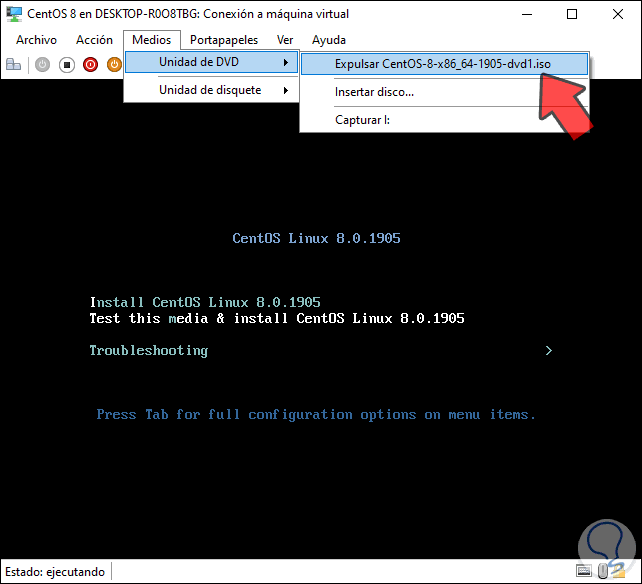
Task: Click the mouse status icon in status bar
Action: [603, 570]
